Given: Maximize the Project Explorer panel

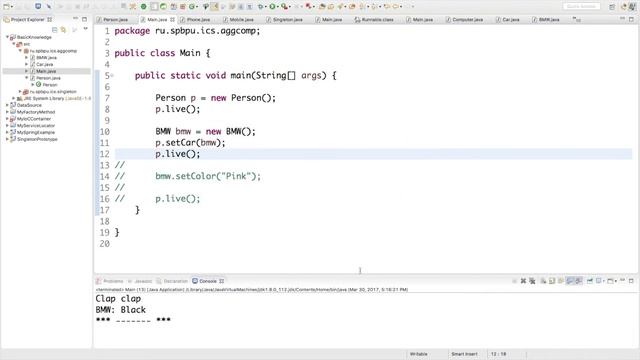Looking at the screenshot, I should click(84, 19).
